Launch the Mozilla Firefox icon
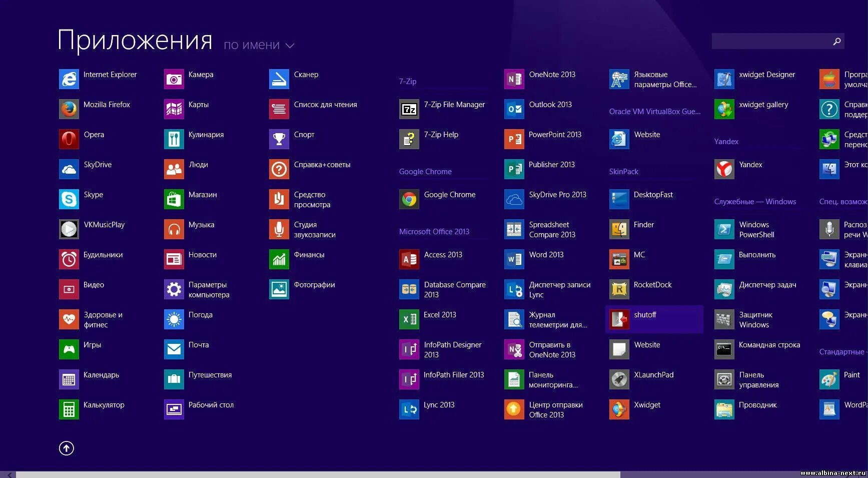This screenshot has width=868, height=478. [69, 109]
